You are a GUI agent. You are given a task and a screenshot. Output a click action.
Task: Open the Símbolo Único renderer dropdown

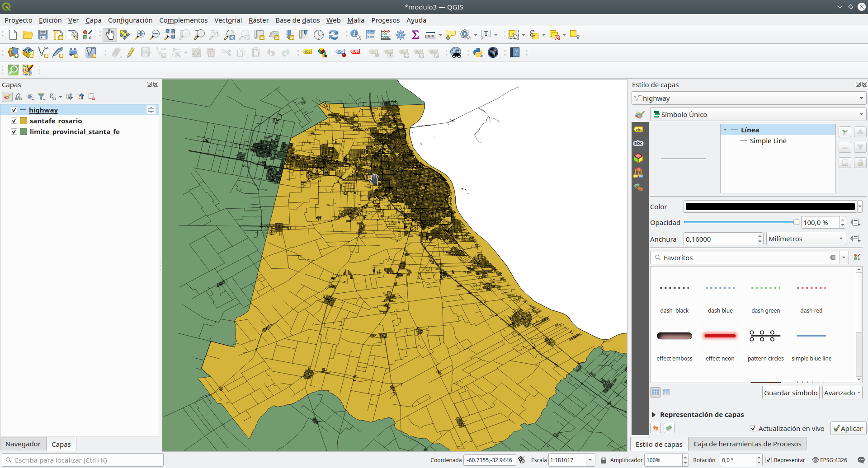click(758, 114)
